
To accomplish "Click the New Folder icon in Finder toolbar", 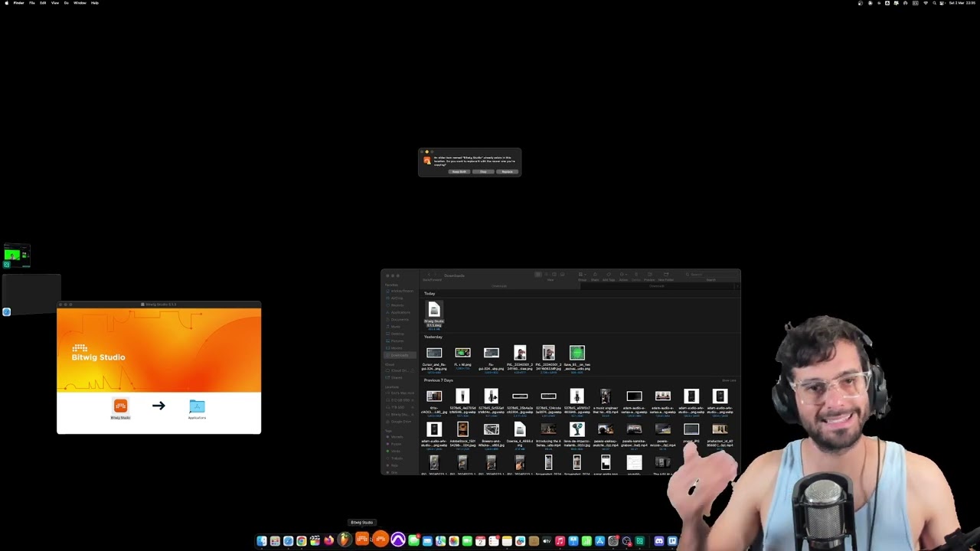I will point(666,274).
